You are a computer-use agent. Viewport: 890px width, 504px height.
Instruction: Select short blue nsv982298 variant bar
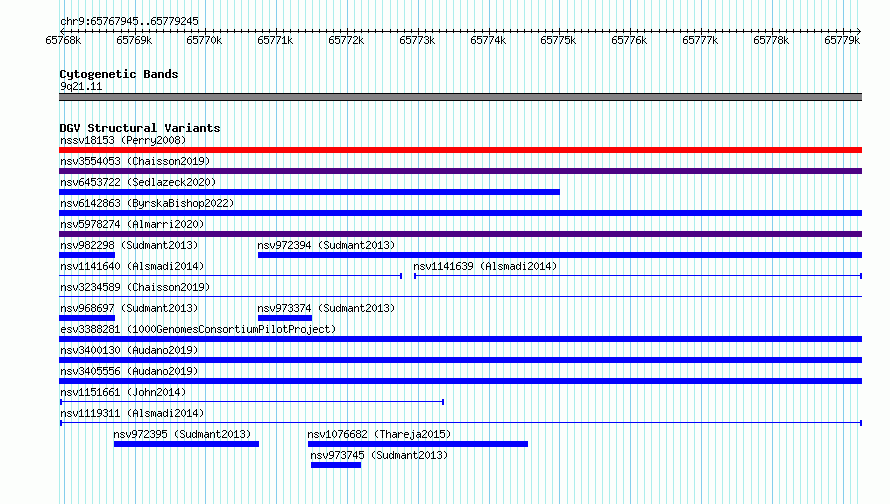click(87, 255)
